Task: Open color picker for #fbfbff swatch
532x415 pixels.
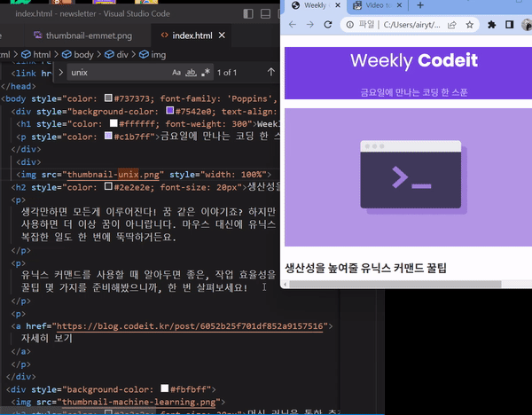Action: click(x=165, y=388)
